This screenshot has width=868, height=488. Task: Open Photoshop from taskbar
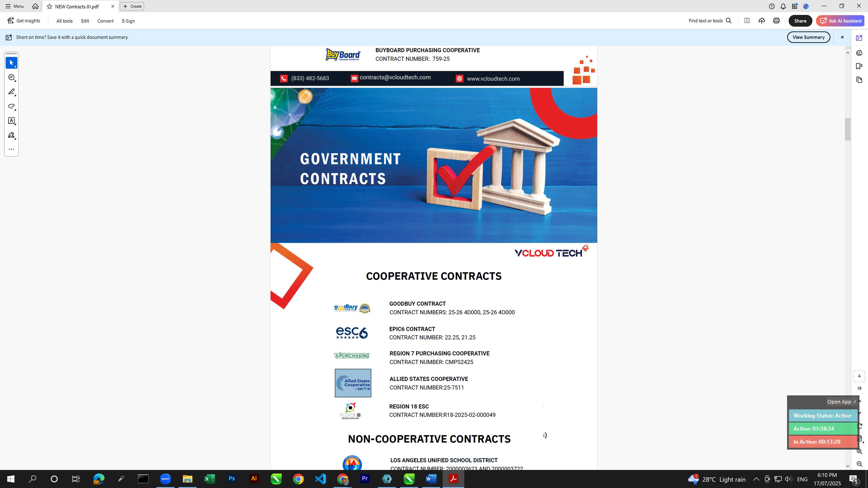click(232, 479)
